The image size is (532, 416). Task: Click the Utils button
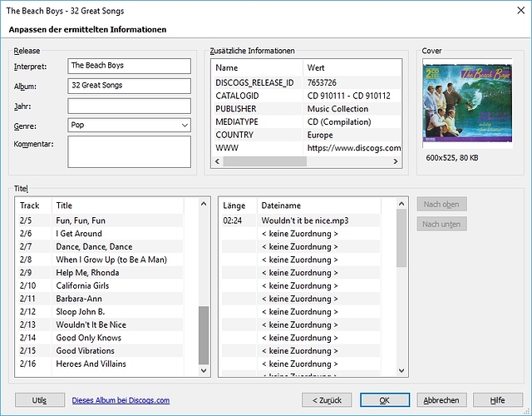pyautogui.click(x=40, y=400)
